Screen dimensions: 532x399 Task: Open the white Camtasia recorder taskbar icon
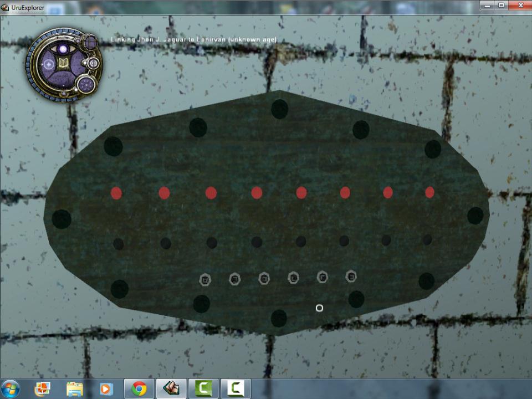(236, 389)
